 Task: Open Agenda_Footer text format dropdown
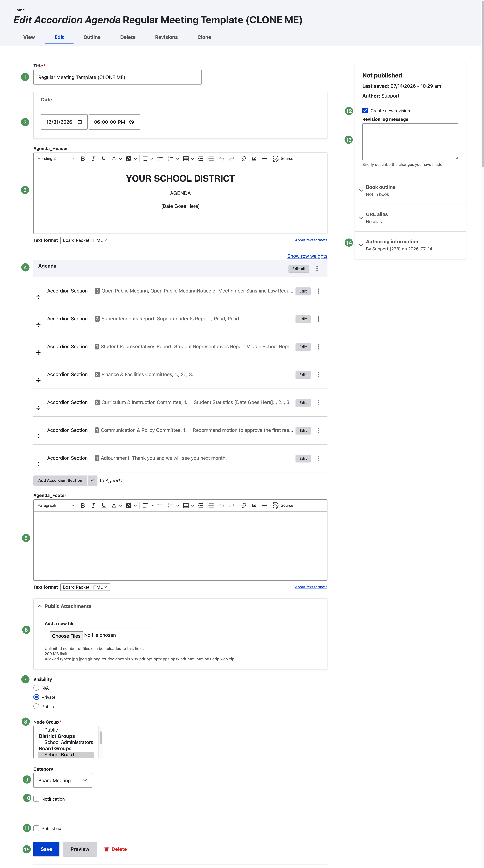(85, 587)
